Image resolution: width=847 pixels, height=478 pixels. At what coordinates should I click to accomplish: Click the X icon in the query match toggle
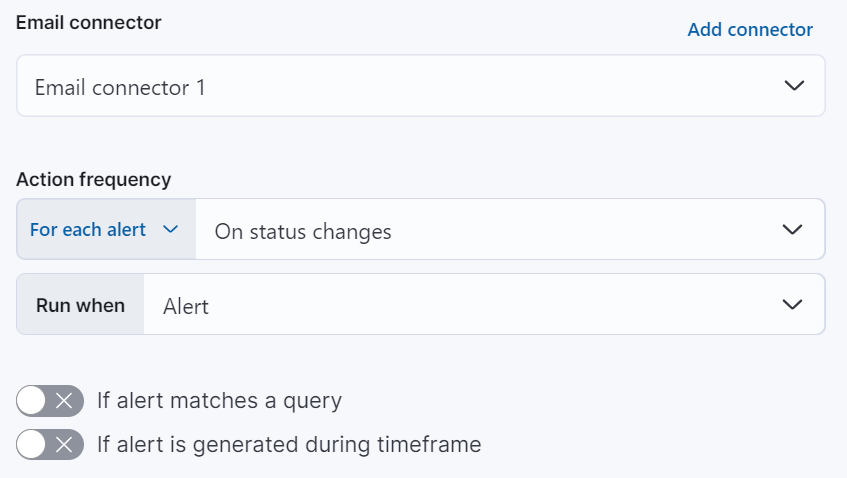point(65,401)
